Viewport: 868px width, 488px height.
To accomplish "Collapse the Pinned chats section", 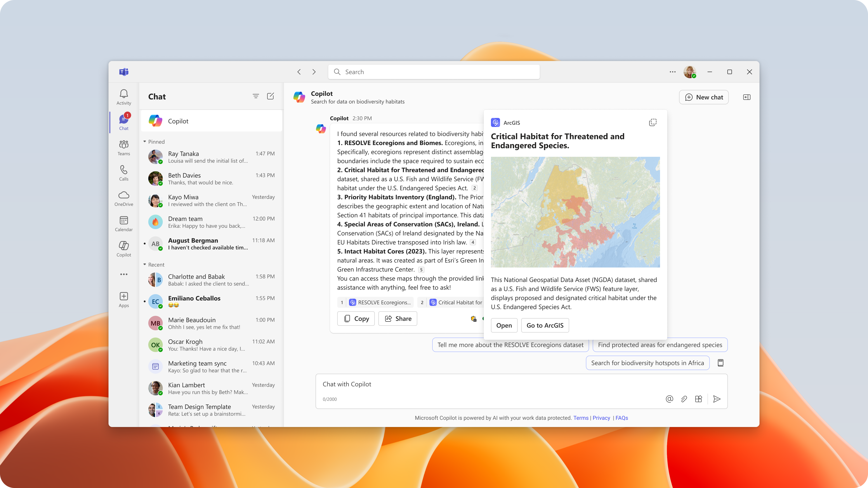I will [x=145, y=142].
